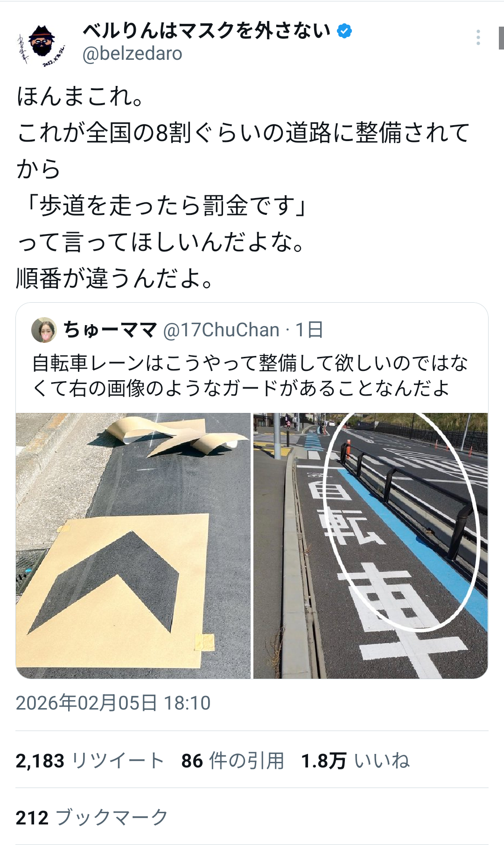Open the three-dot more options menu
504x845 pixels.
pyautogui.click(x=478, y=37)
